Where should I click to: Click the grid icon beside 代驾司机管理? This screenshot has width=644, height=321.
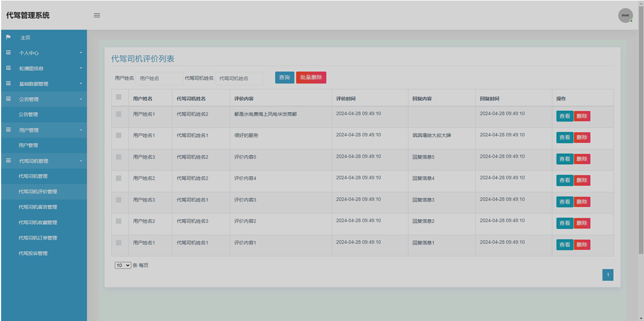(x=8, y=161)
